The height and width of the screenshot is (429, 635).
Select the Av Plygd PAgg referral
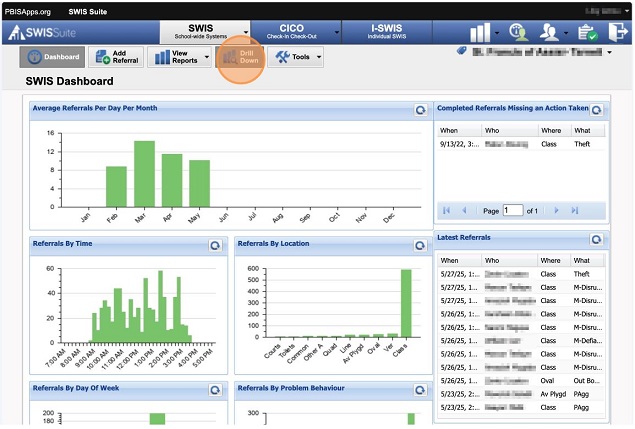point(521,395)
